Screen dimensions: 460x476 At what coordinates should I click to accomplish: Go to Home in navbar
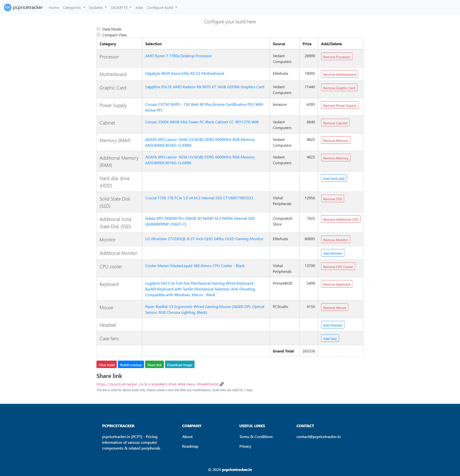click(54, 7)
